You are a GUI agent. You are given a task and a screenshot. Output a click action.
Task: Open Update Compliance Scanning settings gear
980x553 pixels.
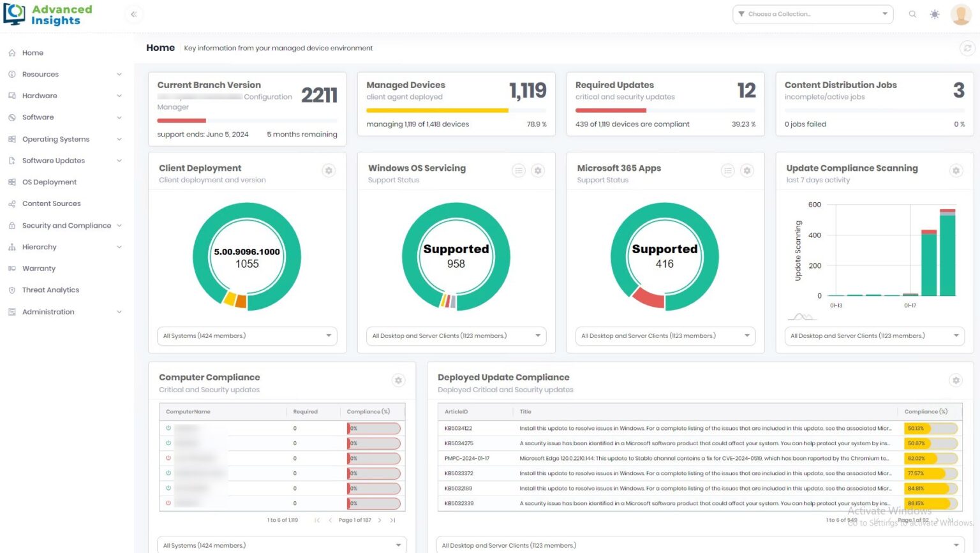[956, 171]
